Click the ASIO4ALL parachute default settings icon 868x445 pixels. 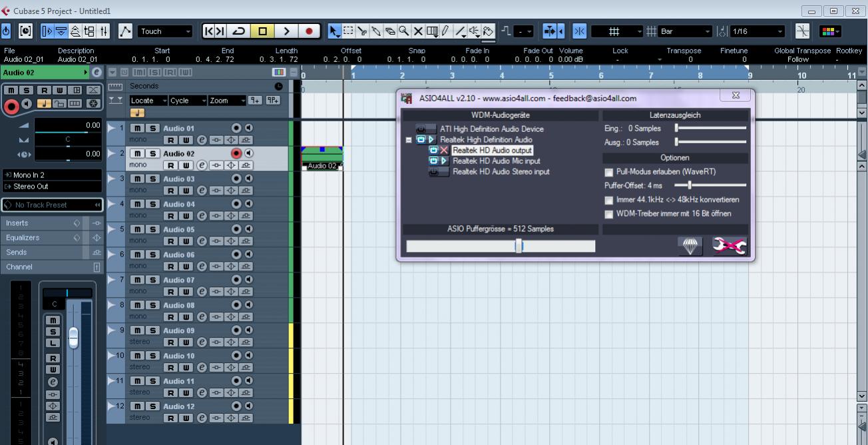coord(690,246)
